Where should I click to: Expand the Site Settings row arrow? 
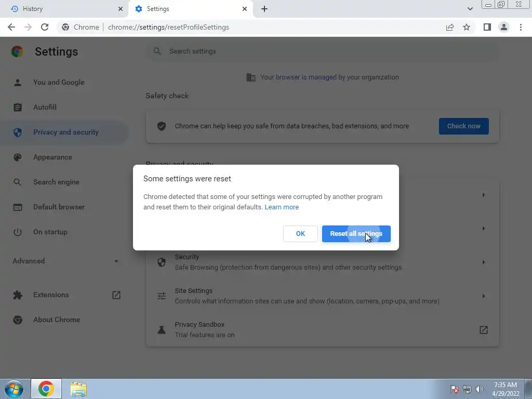pos(484,296)
